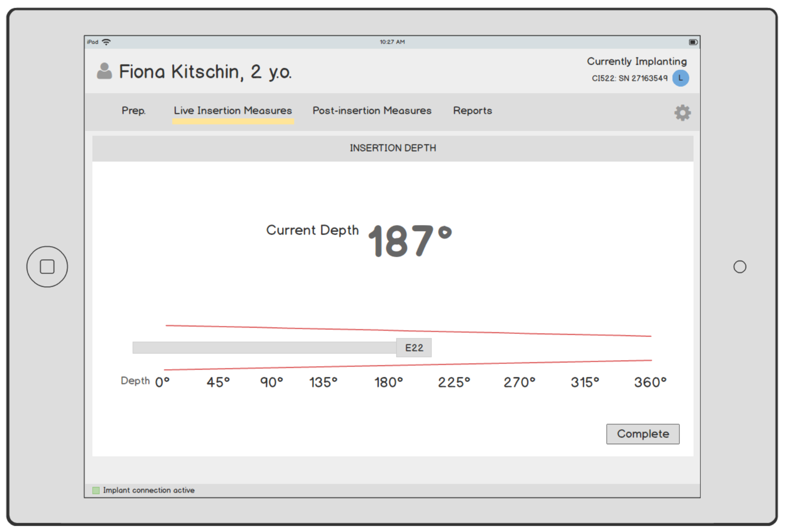Open settings via the gear icon
786x532 pixels.
click(x=682, y=113)
